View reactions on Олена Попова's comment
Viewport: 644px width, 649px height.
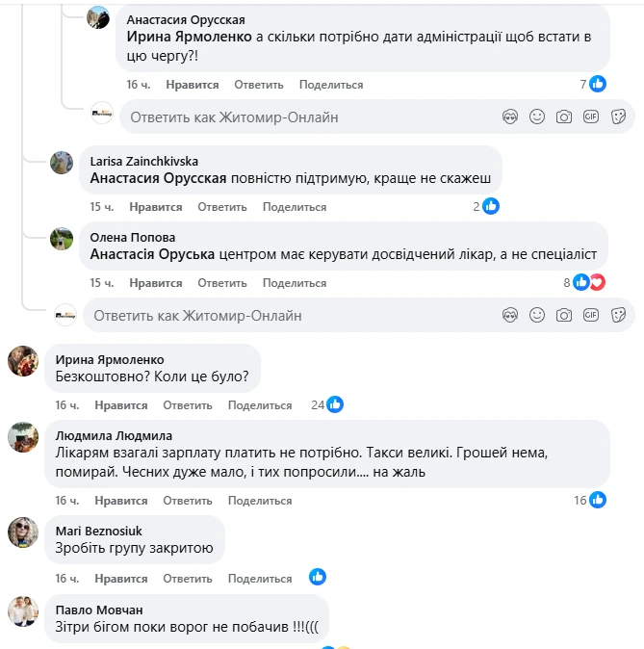pos(587,283)
